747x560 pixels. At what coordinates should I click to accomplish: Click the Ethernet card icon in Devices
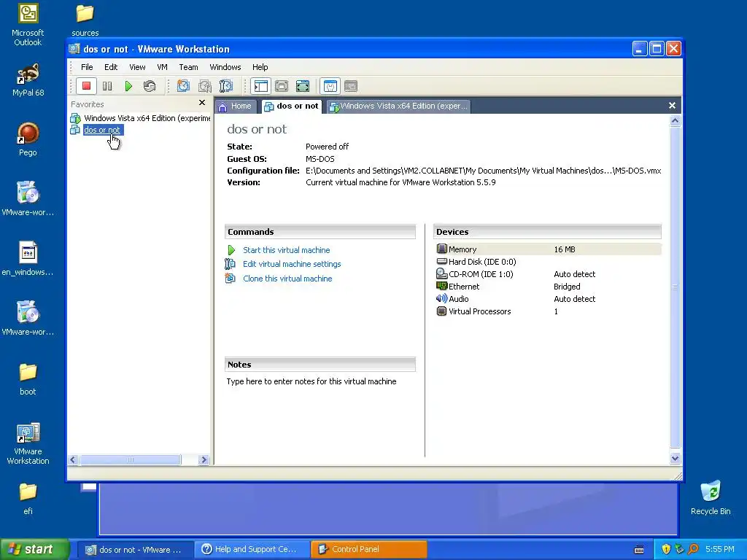[x=441, y=286]
